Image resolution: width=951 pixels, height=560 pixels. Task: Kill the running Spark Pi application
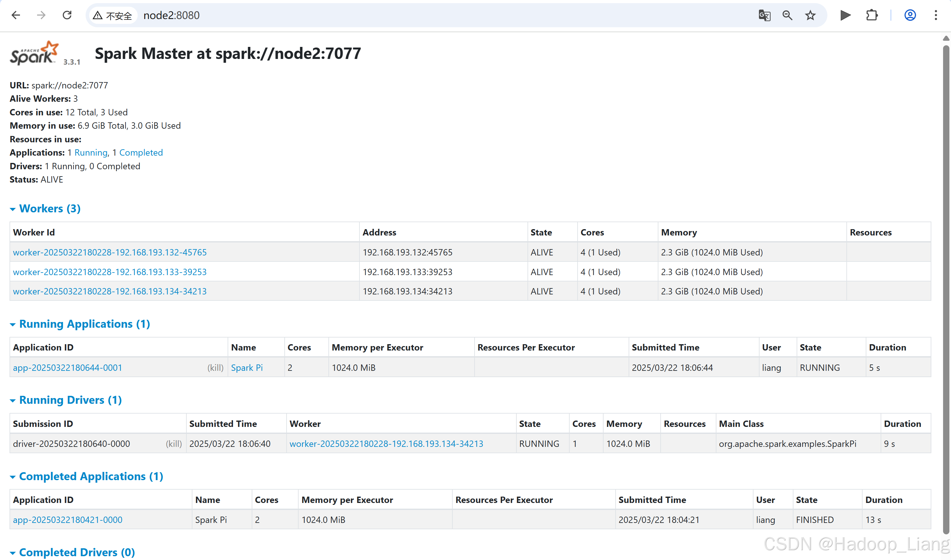pos(215,368)
